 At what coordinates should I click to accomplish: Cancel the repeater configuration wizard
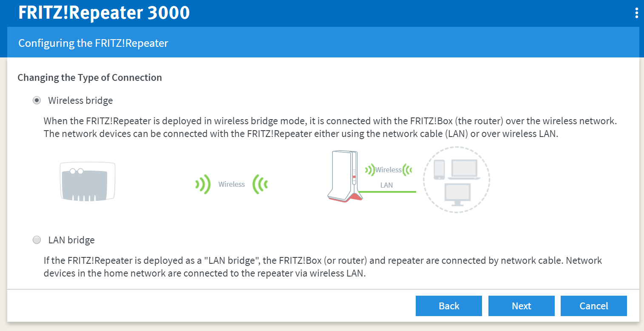coord(594,306)
